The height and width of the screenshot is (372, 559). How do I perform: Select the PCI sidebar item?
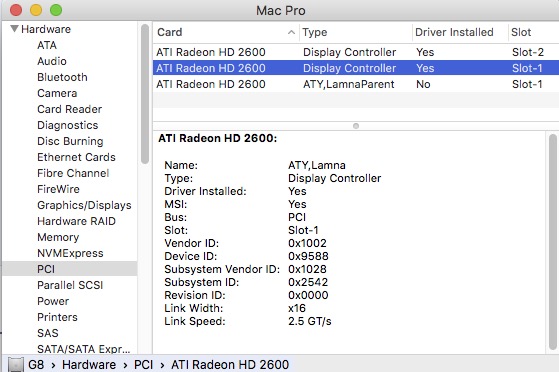tap(70, 269)
